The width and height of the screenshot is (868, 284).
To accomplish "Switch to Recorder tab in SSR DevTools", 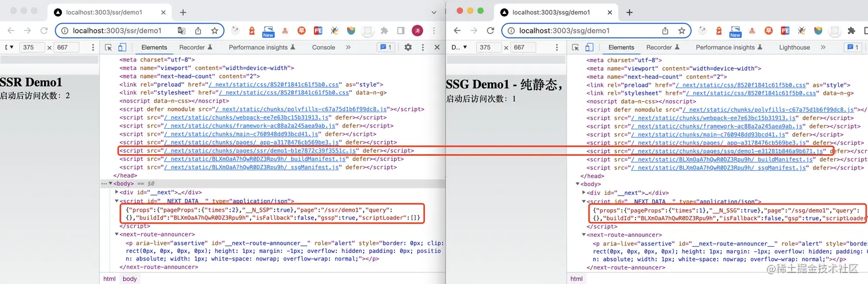I will click(x=196, y=48).
